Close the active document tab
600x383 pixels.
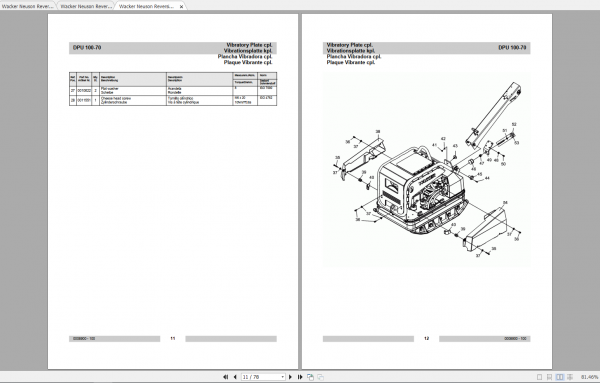pos(181,7)
